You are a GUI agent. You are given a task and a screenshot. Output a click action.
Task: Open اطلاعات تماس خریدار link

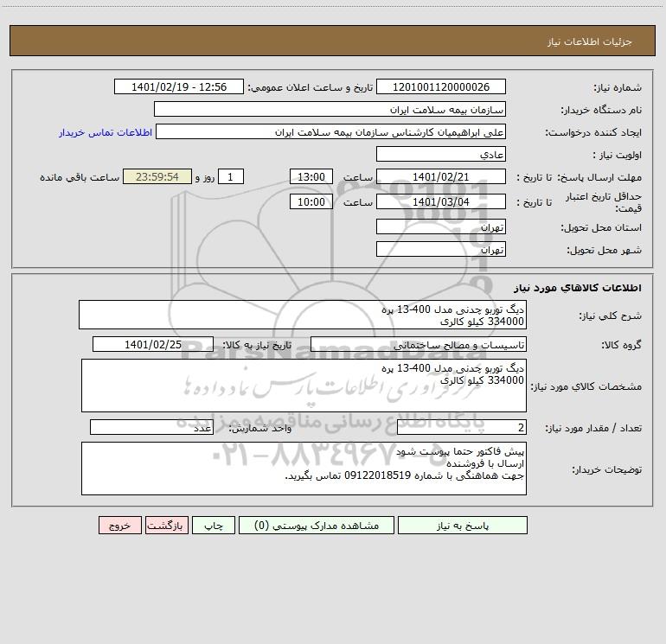(106, 132)
